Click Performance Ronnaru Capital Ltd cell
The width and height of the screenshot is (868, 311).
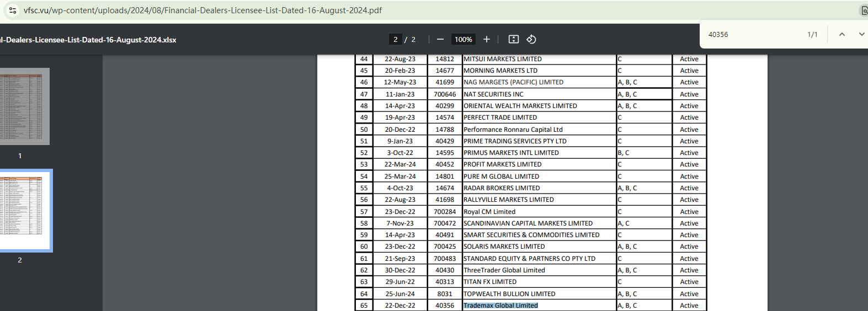point(539,130)
